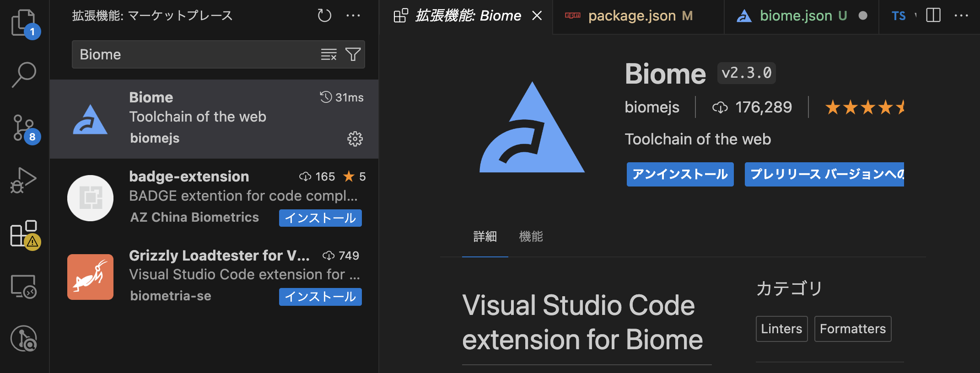Click the large Biome logo in details
Image resolution: width=980 pixels, height=373 pixels.
coord(532,127)
